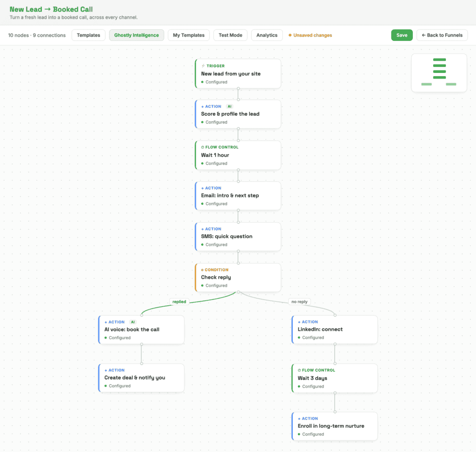
Task: Open the Analytics view
Action: tap(267, 35)
